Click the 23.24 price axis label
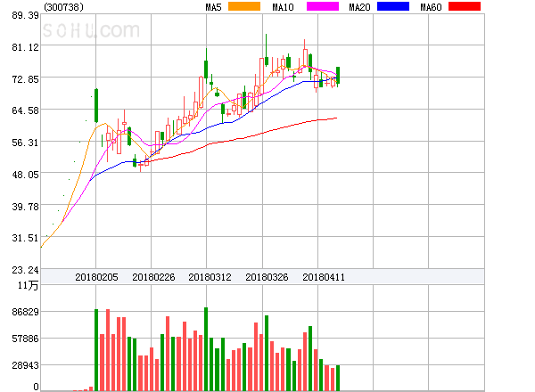The image size is (535, 392). pos(25,270)
